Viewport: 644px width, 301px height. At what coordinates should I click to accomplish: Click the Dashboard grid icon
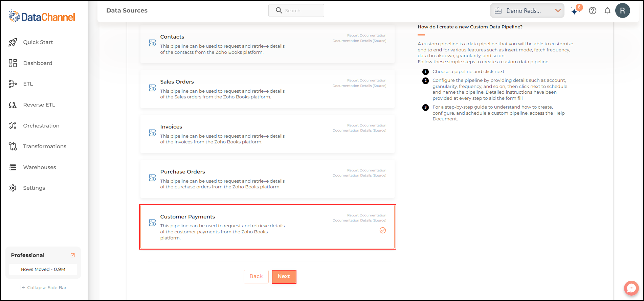13,63
